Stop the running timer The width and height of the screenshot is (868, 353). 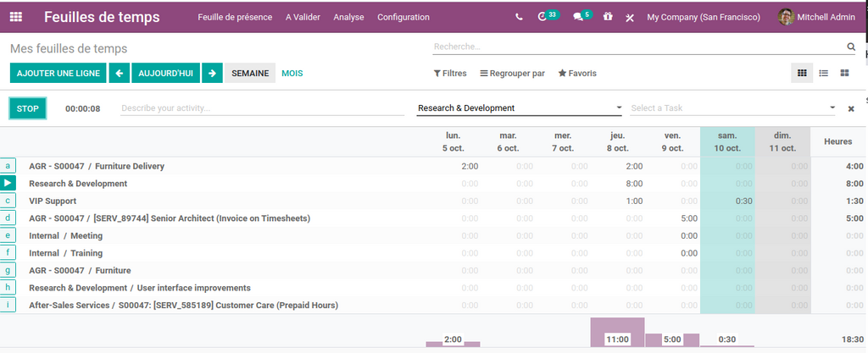(x=28, y=108)
